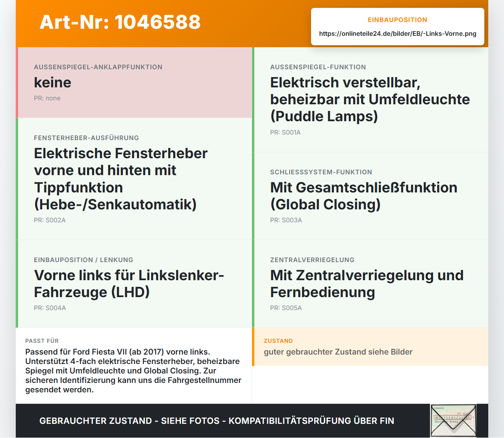Click the Aussenspiegel-Anklappfunktion "keine" card
The image size is (504, 438).
[134, 83]
